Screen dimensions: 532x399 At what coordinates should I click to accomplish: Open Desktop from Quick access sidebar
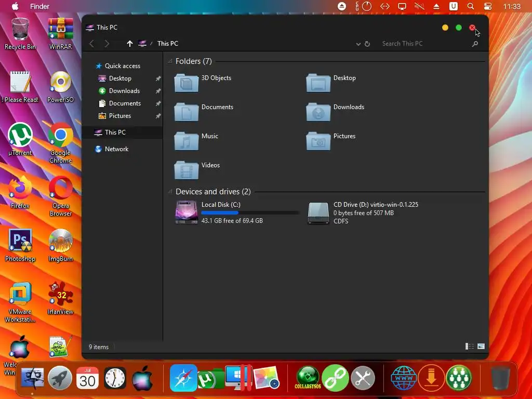[x=120, y=78]
